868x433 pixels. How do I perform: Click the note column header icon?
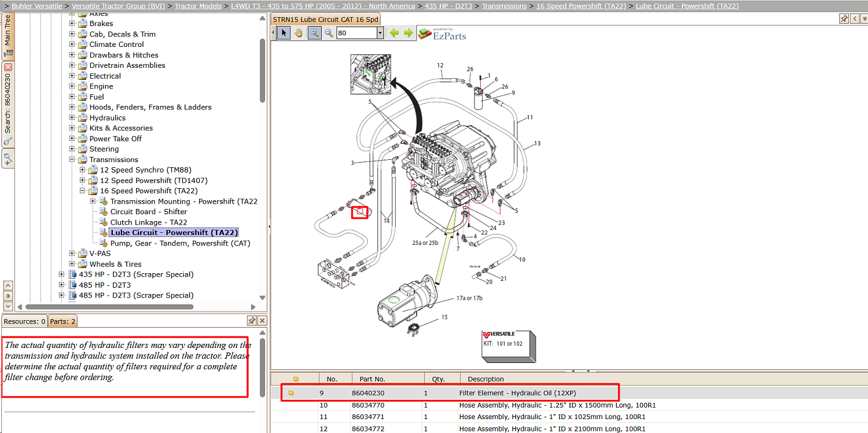click(x=296, y=379)
